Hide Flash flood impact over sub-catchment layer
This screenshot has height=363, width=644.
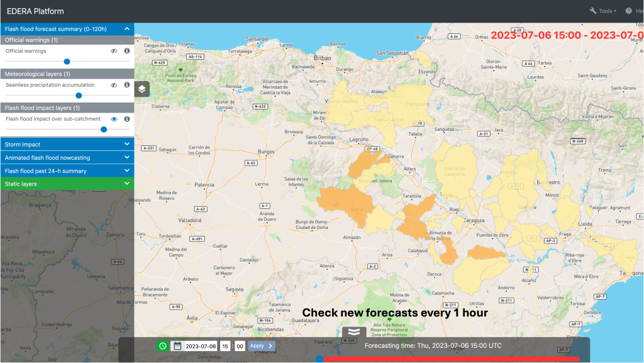pyautogui.click(x=114, y=119)
